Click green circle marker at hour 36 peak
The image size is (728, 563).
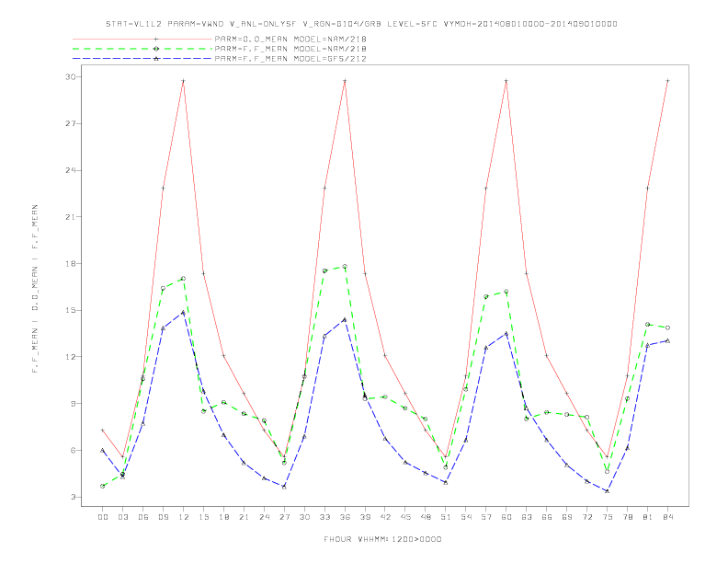345,267
